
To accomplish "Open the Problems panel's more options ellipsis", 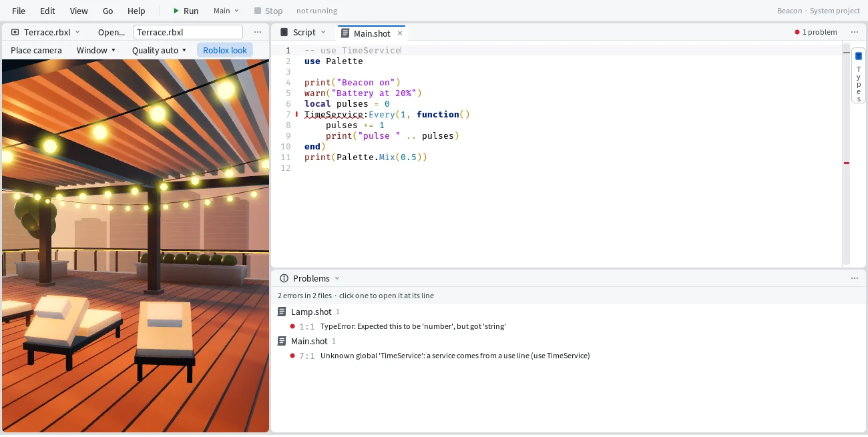I will [855, 278].
